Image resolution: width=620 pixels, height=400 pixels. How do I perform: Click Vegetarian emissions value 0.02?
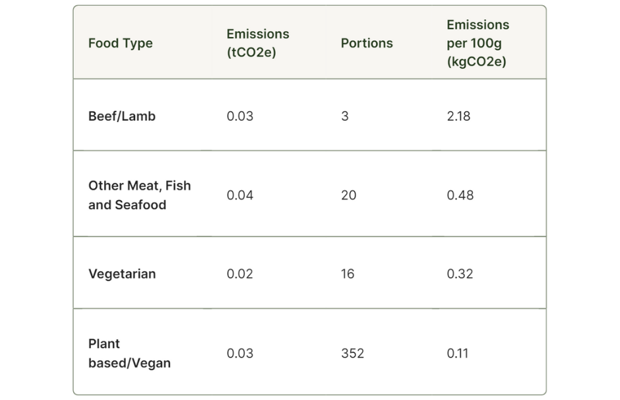pos(240,274)
